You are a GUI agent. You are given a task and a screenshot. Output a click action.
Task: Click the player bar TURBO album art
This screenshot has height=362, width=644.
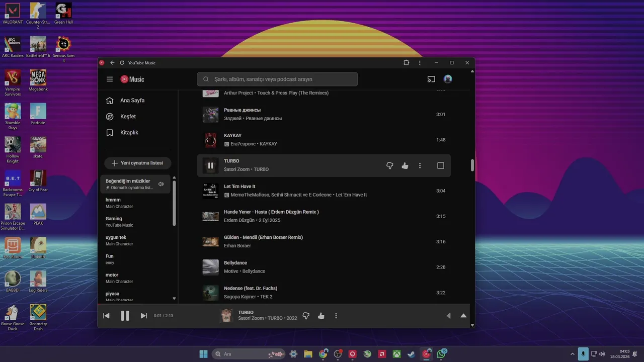coord(227,316)
